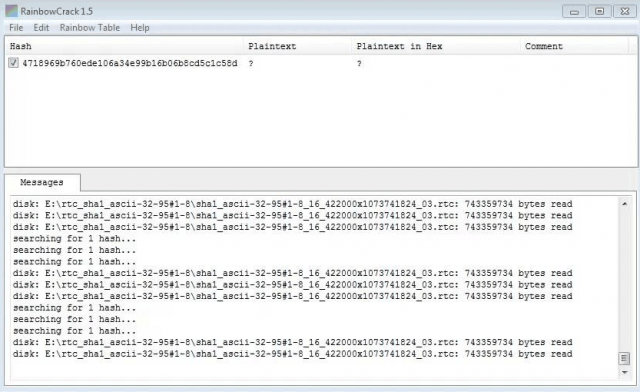
Task: Click the first 'disk:' message line
Action: [x=292, y=204]
